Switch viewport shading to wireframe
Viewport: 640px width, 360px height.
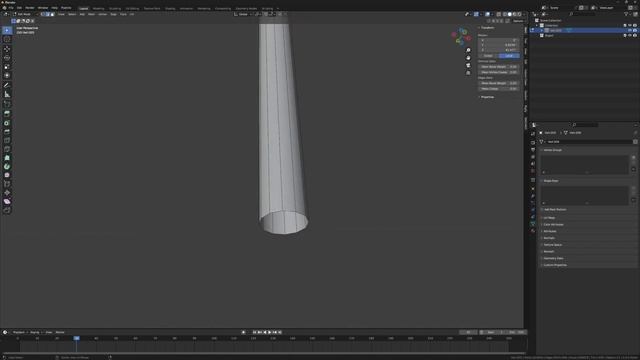click(x=504, y=14)
